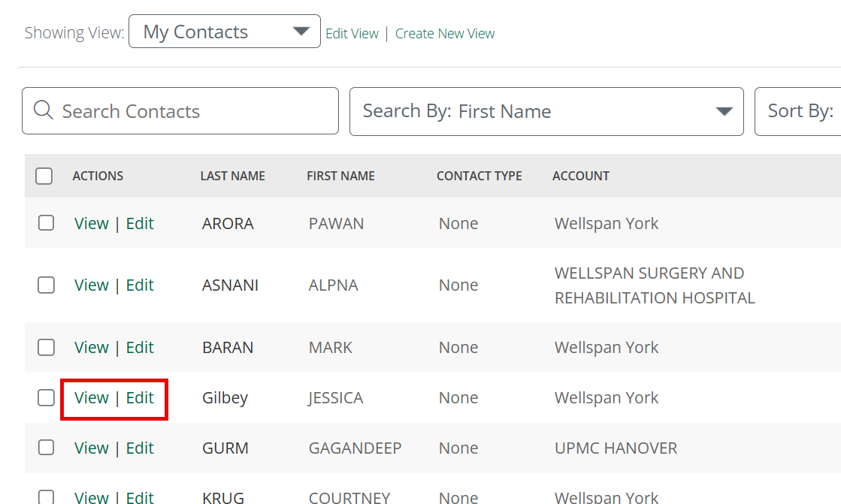The height and width of the screenshot is (504, 841).
Task: Click the magnifier icon in Search Contacts
Action: [43, 110]
